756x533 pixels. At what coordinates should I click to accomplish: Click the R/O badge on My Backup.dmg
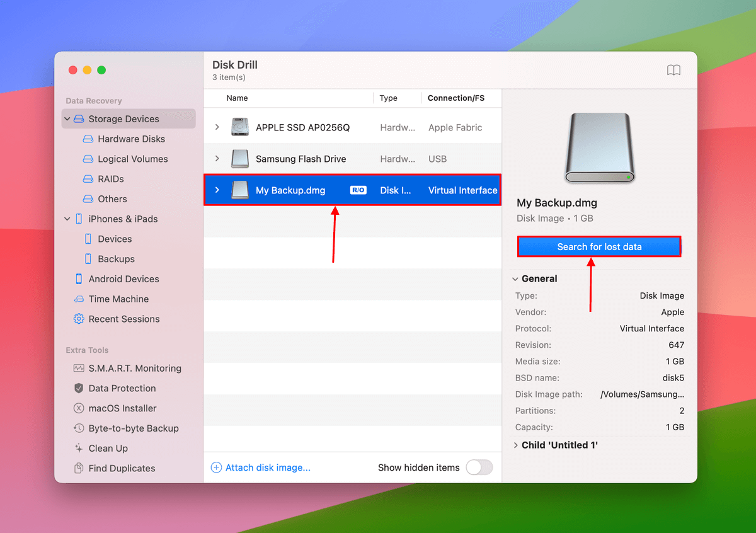point(359,190)
